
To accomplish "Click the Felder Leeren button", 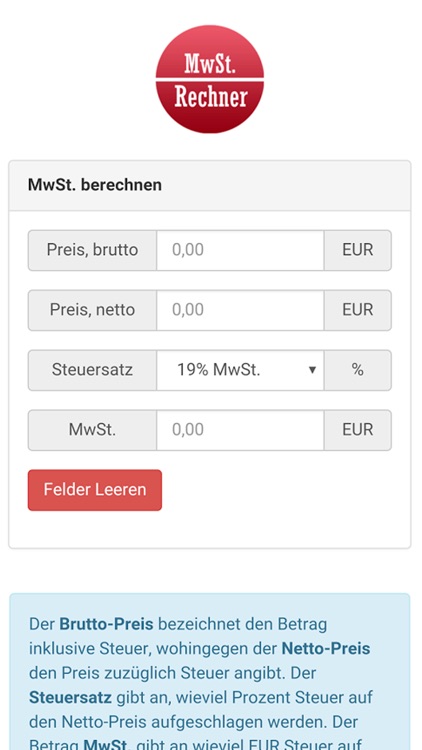I will point(95,490).
